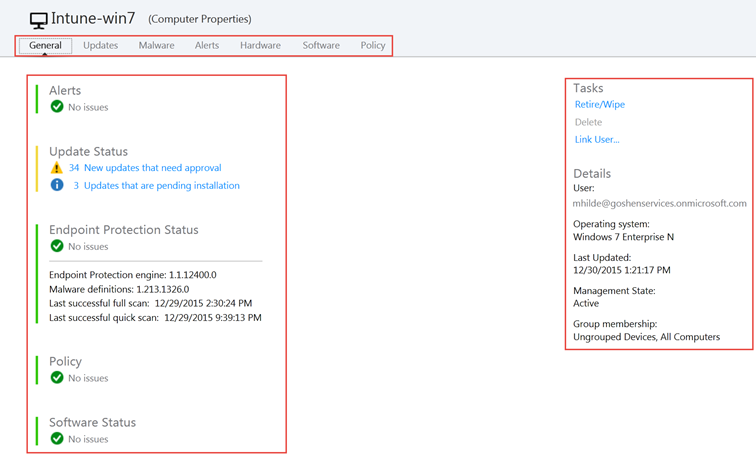Click the Details heading

[592, 174]
